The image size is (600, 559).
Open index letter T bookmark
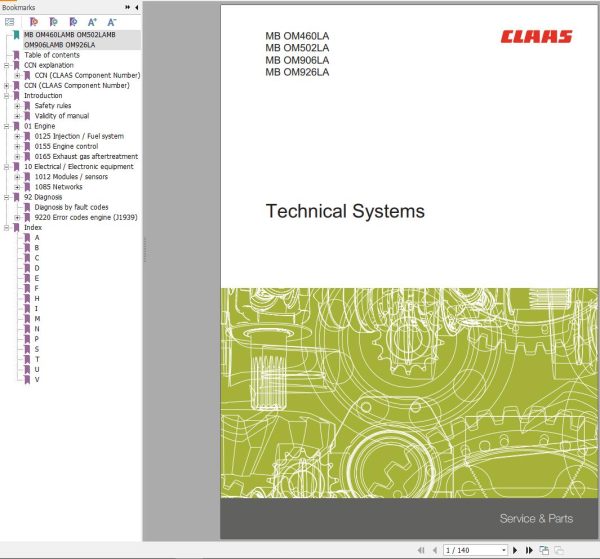[x=37, y=359]
